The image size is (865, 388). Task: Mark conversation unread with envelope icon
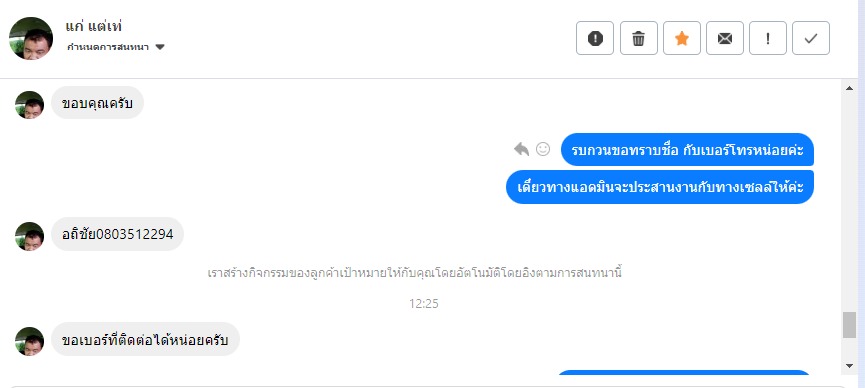724,38
